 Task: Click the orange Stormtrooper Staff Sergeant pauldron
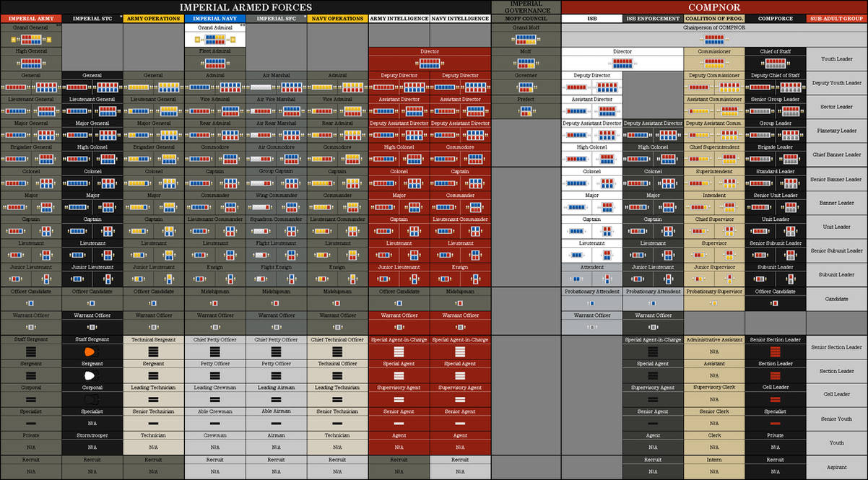(x=92, y=351)
